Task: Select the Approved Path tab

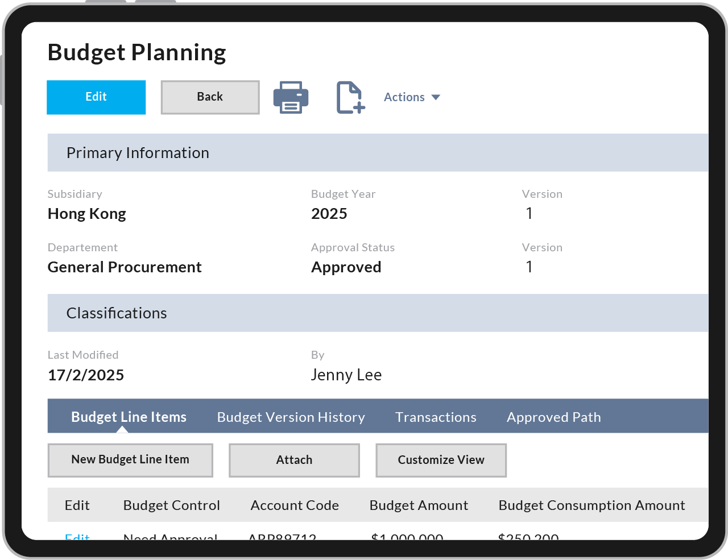Action: click(x=553, y=417)
